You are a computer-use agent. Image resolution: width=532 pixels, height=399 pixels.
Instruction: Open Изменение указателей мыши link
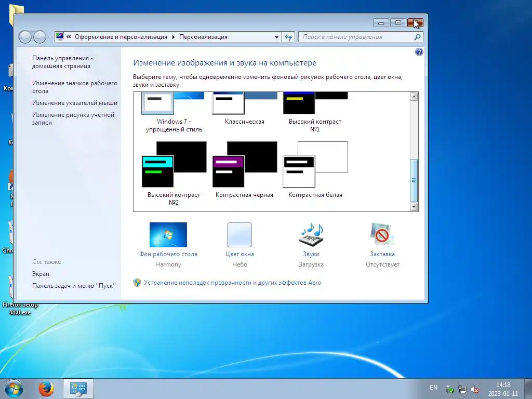(75, 103)
